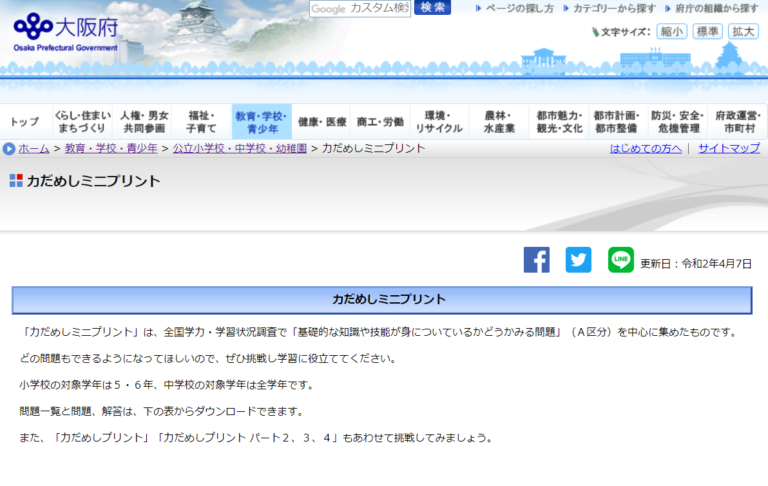Go to ホーム breadcrumb link
Viewport: 768px width, 486px height.
point(34,148)
